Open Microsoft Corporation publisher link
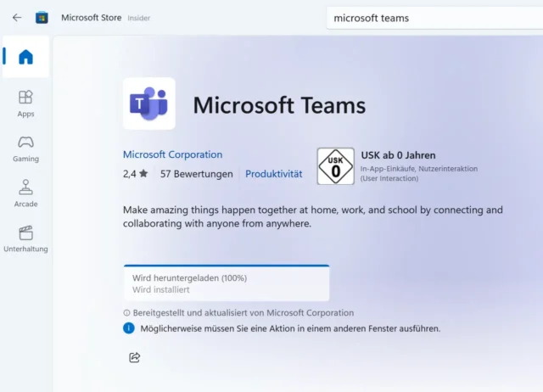The width and height of the screenshot is (543, 392). 172,154
